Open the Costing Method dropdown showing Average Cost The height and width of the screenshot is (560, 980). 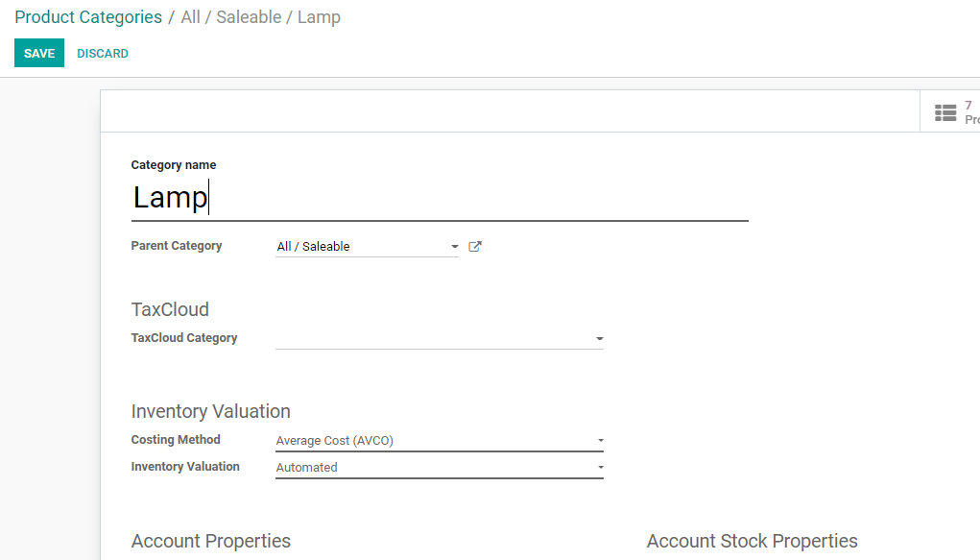click(x=439, y=441)
